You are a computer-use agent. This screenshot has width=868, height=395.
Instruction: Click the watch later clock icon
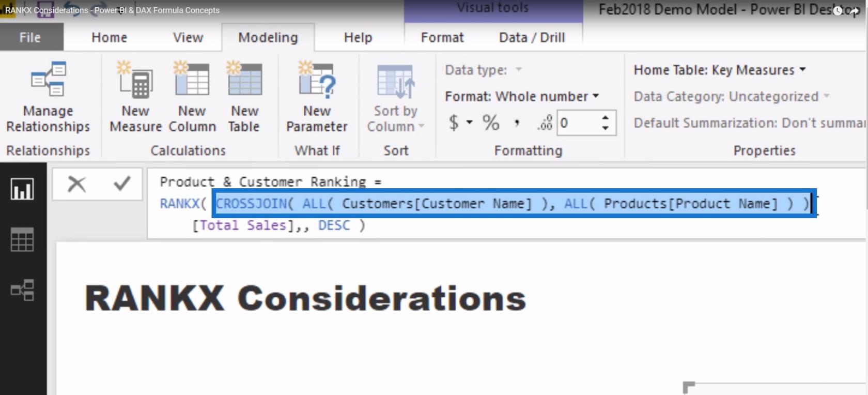click(838, 10)
